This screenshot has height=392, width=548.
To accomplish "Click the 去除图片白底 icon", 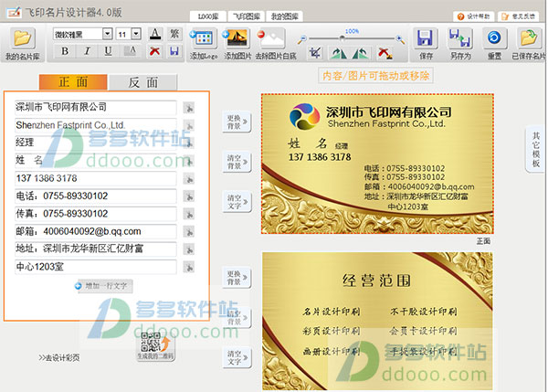I will (271, 38).
